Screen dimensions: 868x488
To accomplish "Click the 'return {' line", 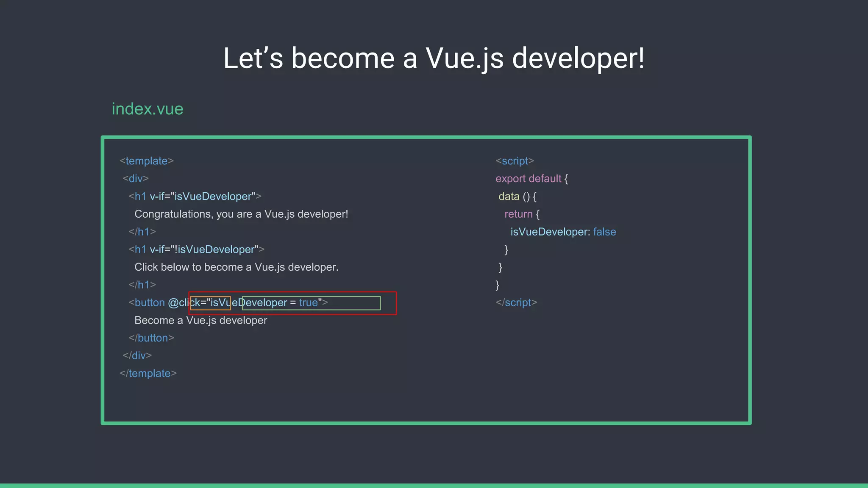I will tap(522, 214).
